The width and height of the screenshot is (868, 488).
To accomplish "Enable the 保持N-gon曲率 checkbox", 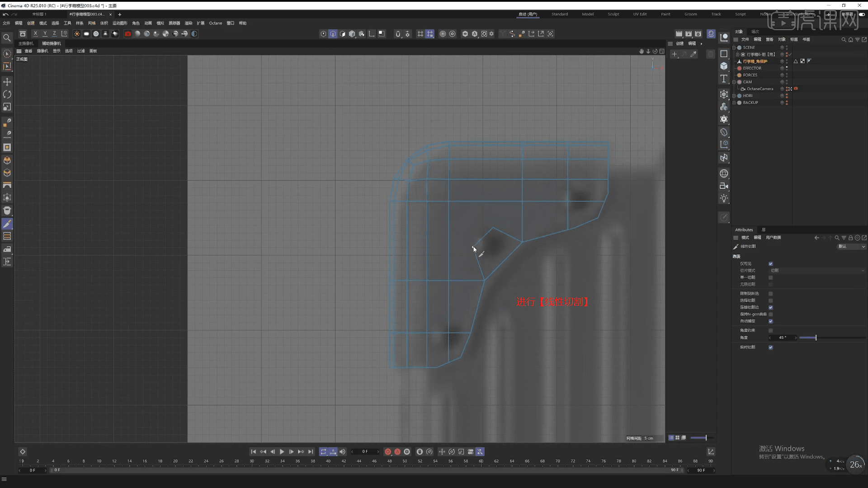I will coord(771,314).
